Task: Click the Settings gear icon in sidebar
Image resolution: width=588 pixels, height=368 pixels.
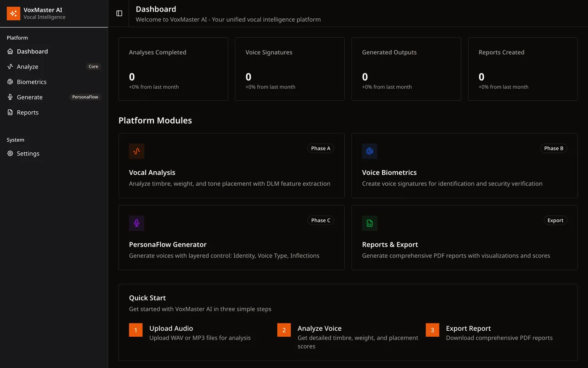Action: tap(10, 154)
